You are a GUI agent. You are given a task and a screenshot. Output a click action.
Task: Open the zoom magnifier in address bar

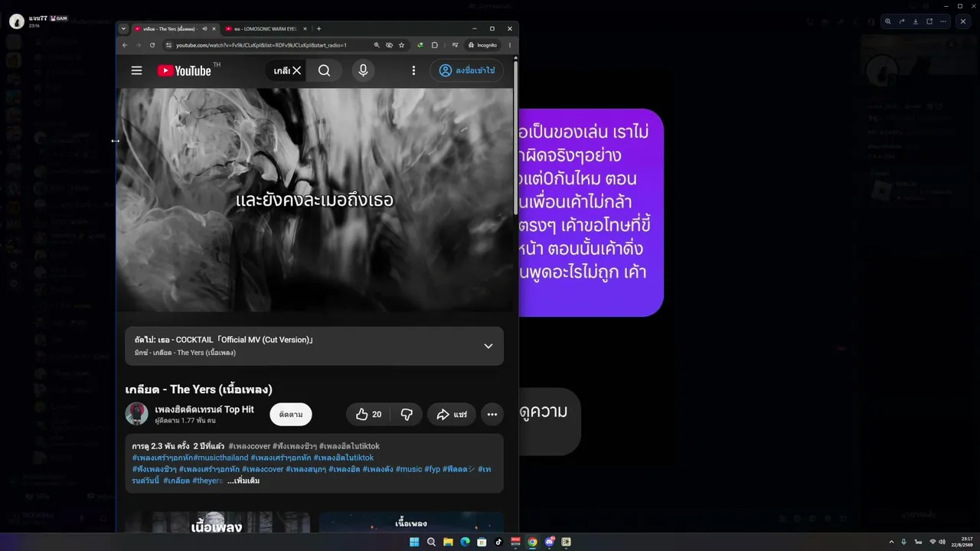click(377, 45)
